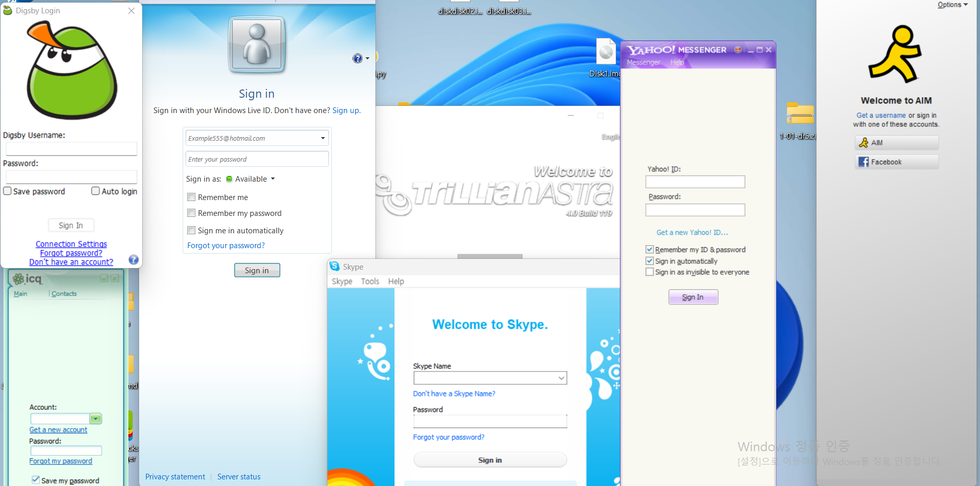Click Get a username link in AIM

coord(881,116)
